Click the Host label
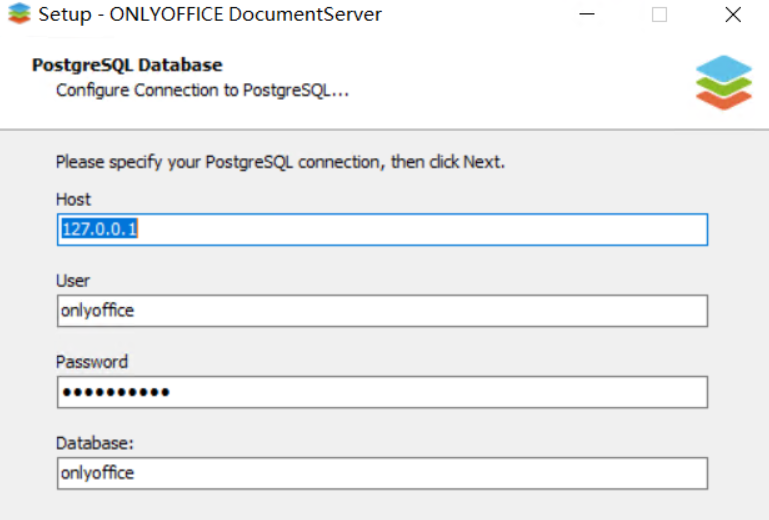 (x=73, y=199)
